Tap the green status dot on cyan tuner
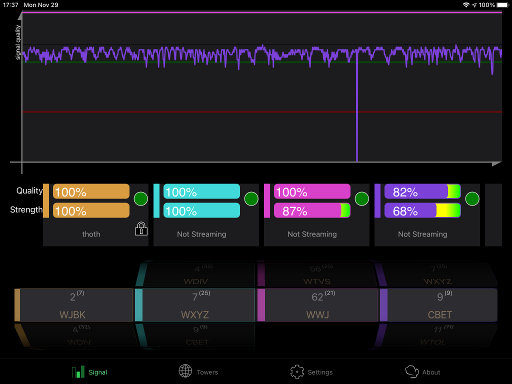The height and width of the screenshot is (384, 512). coord(251,199)
